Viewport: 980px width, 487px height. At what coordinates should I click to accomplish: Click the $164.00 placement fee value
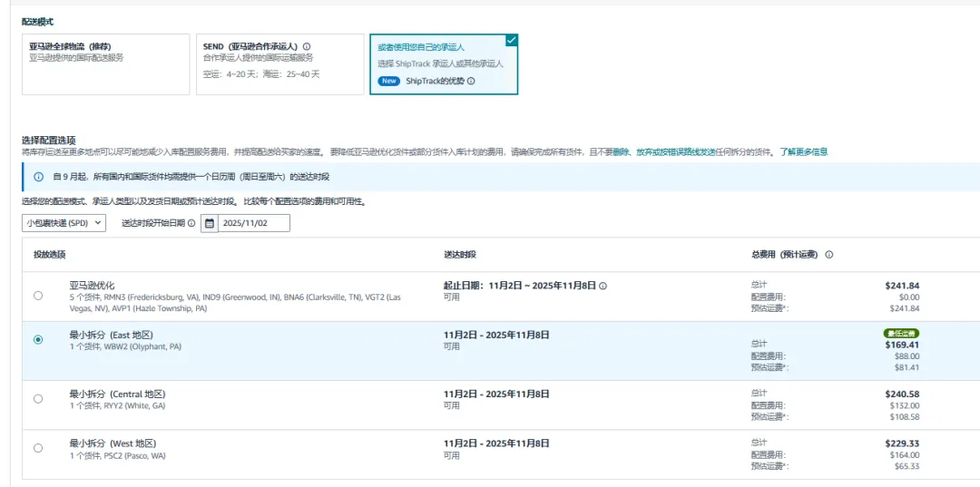point(905,454)
